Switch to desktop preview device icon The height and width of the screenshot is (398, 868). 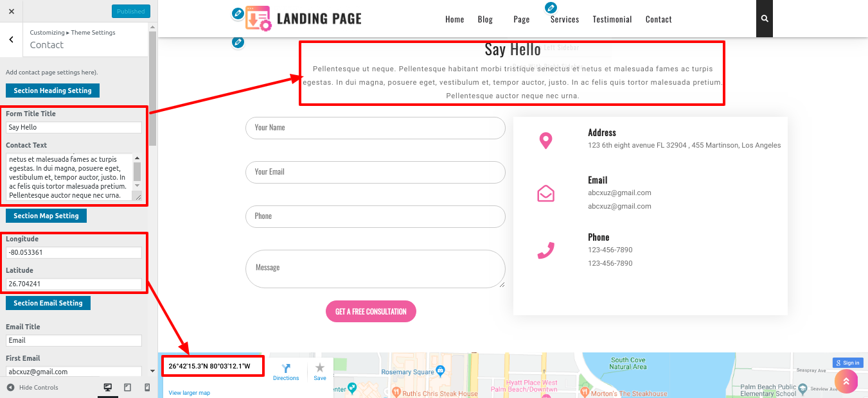108,387
